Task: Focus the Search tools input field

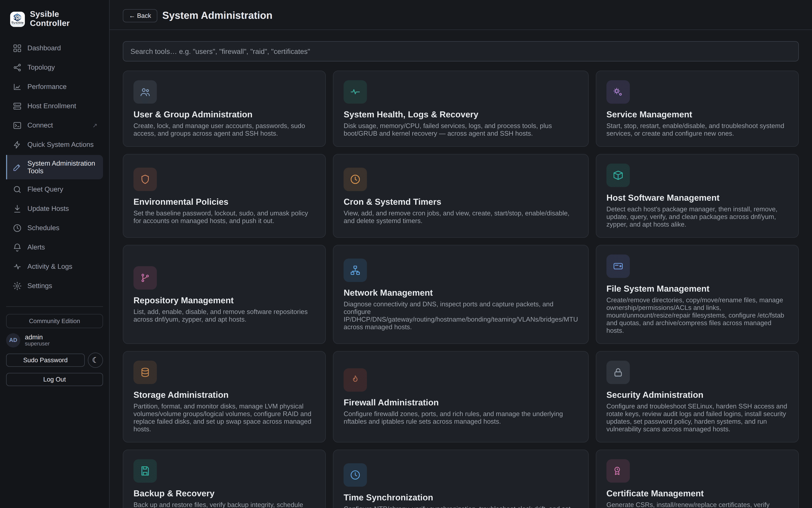Action: click(460, 51)
